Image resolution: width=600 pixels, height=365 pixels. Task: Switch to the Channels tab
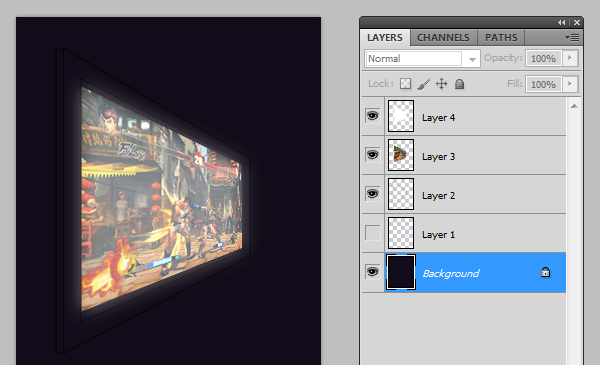pyautogui.click(x=443, y=37)
